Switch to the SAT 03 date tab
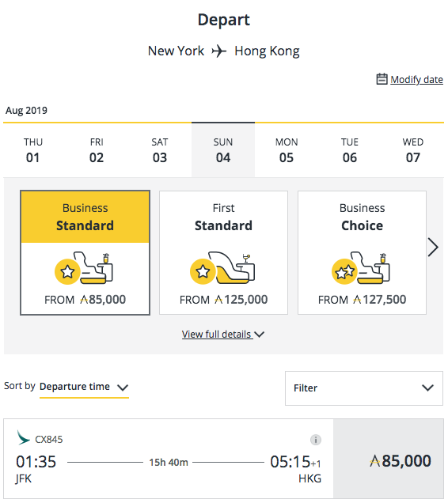448x503 pixels. (x=160, y=150)
